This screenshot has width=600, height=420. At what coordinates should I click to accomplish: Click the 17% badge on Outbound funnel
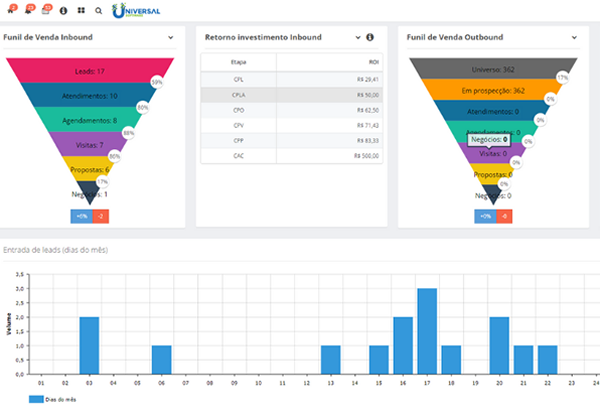[x=562, y=78]
